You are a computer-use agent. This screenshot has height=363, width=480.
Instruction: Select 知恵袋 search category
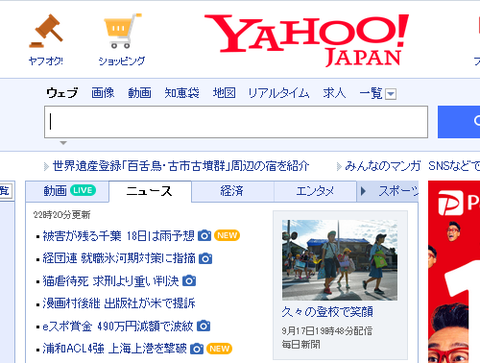tap(182, 93)
